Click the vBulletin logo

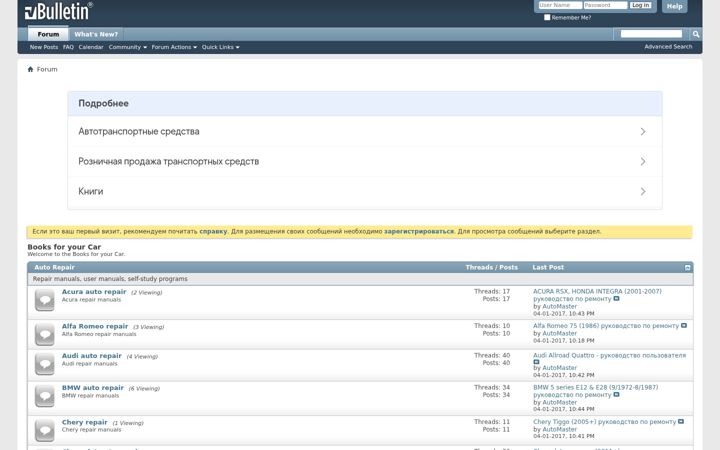[x=58, y=11]
